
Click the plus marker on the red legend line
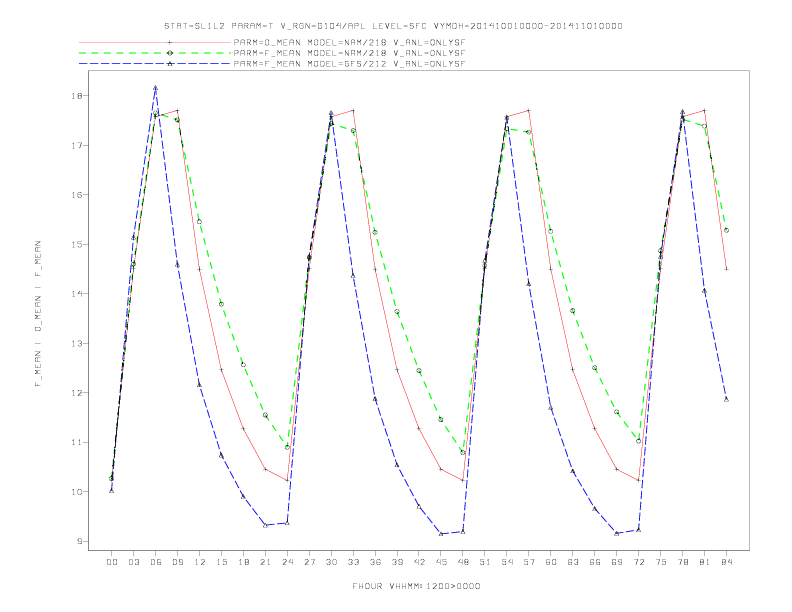[170, 42]
